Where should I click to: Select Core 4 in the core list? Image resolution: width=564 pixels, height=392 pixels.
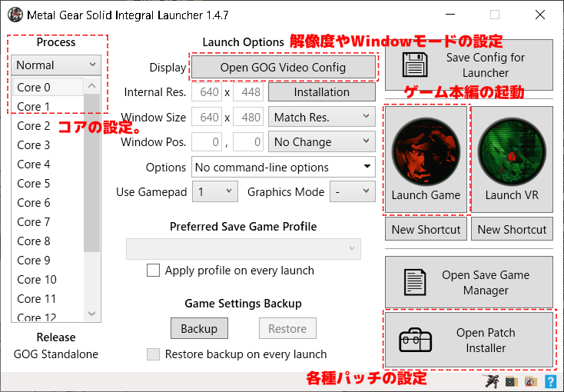point(48,164)
